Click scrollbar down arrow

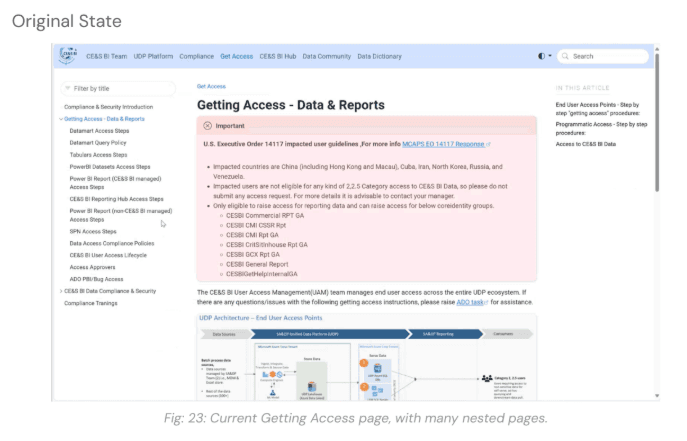click(657, 395)
